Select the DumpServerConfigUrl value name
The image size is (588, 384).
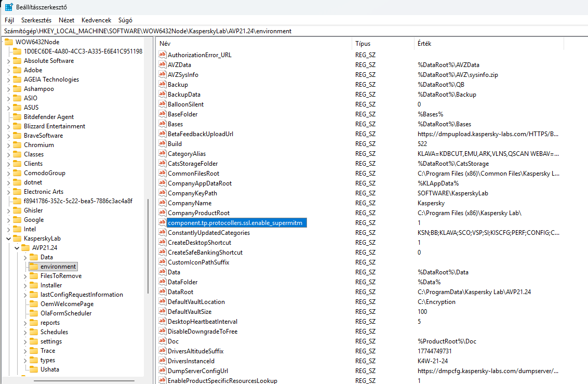[x=198, y=371]
